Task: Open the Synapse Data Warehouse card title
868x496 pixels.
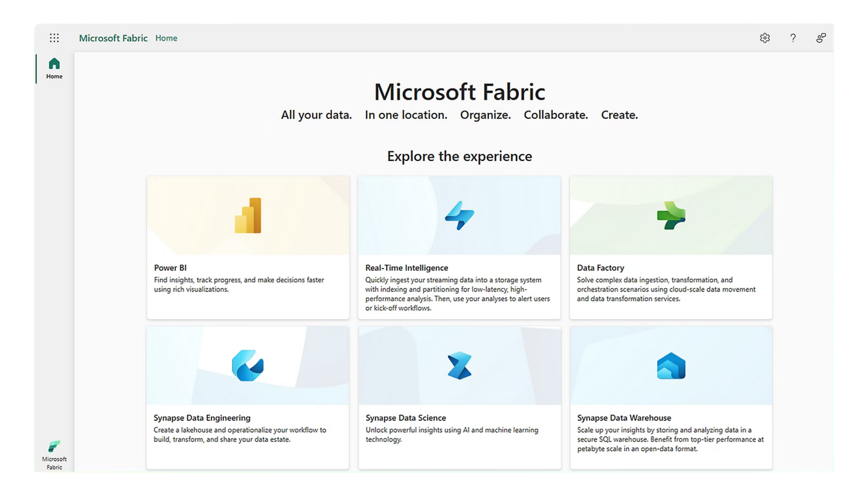Action: pyautogui.click(x=624, y=418)
